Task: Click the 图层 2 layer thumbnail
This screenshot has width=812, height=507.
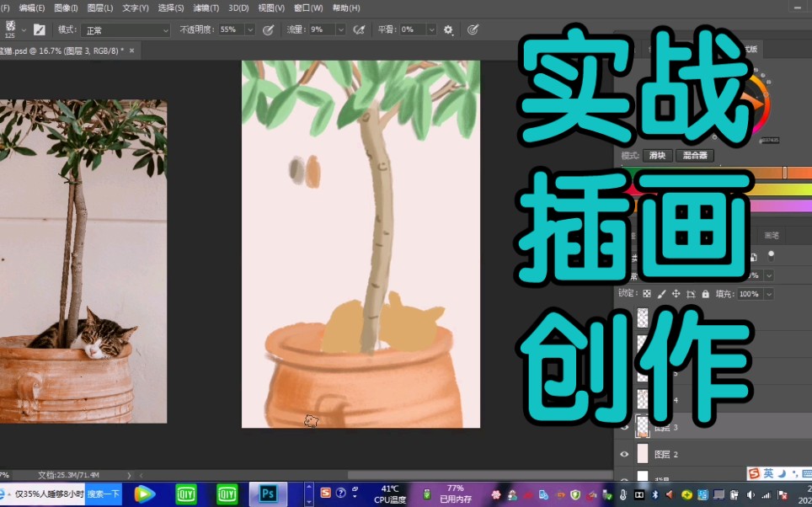Action: point(644,454)
